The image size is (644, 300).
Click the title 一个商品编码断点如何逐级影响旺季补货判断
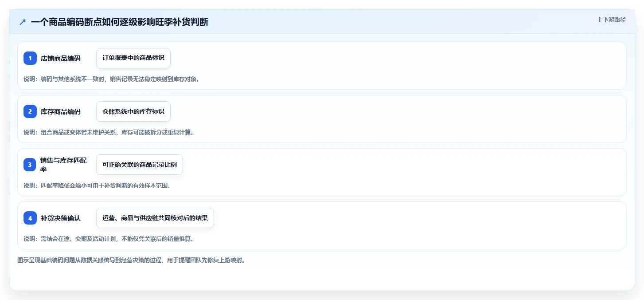pos(120,22)
